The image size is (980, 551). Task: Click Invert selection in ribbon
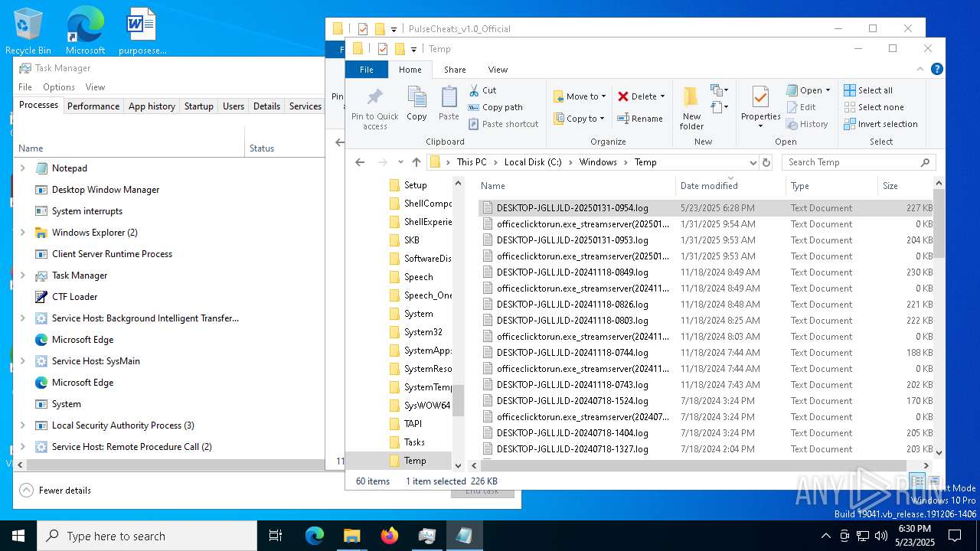pos(880,124)
